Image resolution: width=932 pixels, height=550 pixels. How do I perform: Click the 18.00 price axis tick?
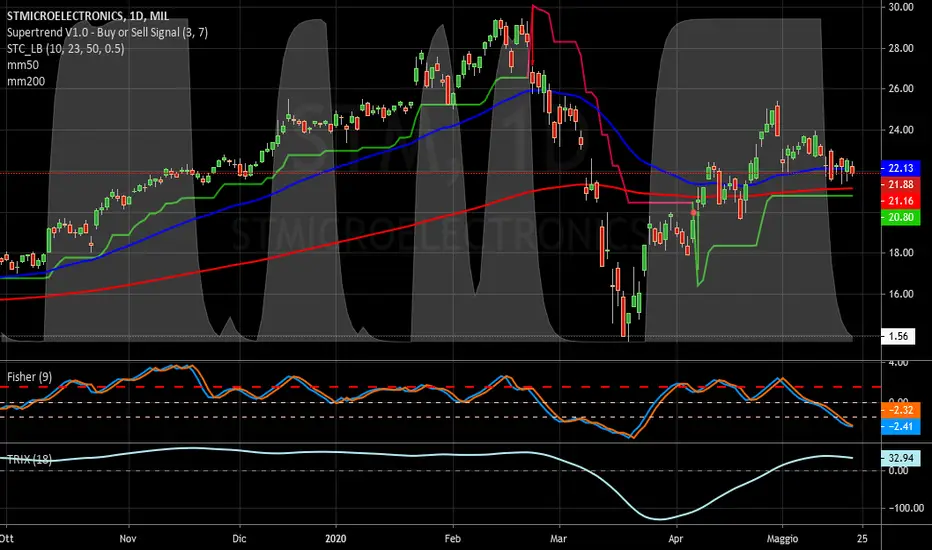click(x=900, y=253)
